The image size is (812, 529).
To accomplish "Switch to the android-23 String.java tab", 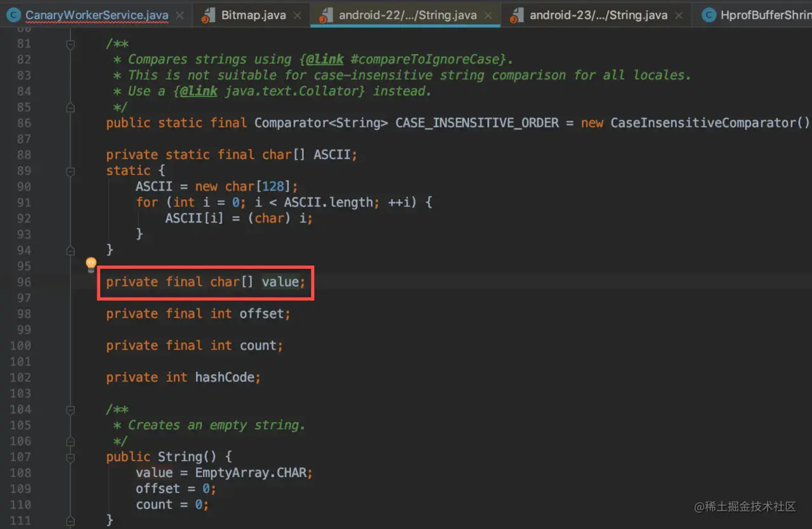I will [598, 15].
